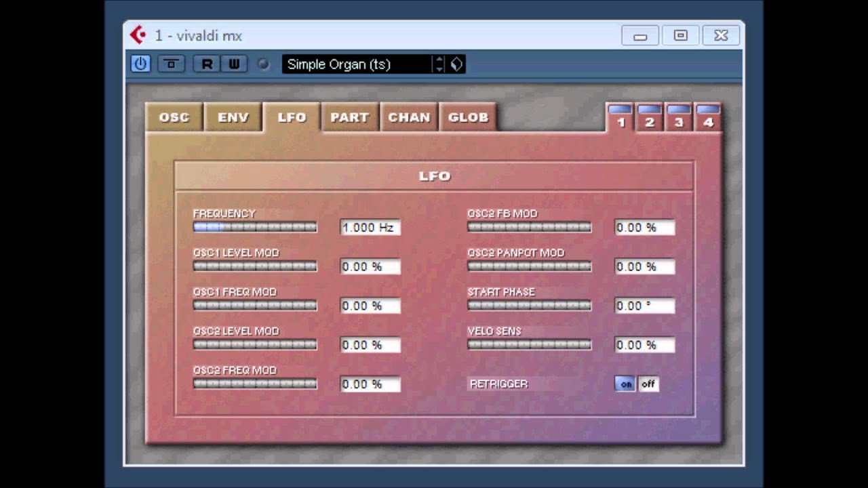
Task: Click the OSC2 LEVEL MOD percent field
Action: [x=370, y=346]
